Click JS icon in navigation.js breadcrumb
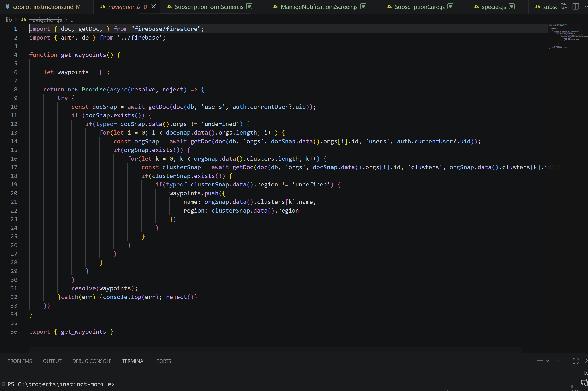 (x=24, y=19)
